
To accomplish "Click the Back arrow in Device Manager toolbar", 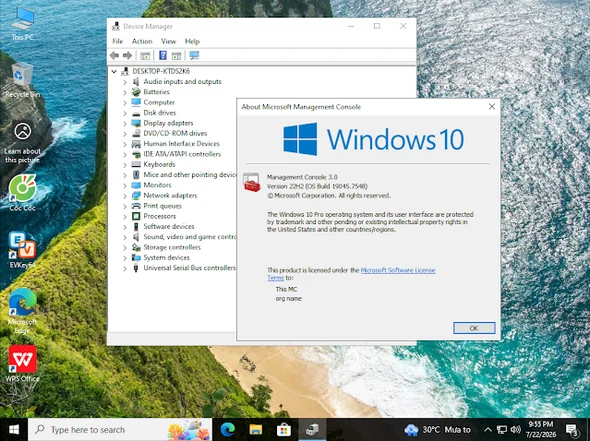I will click(114, 56).
